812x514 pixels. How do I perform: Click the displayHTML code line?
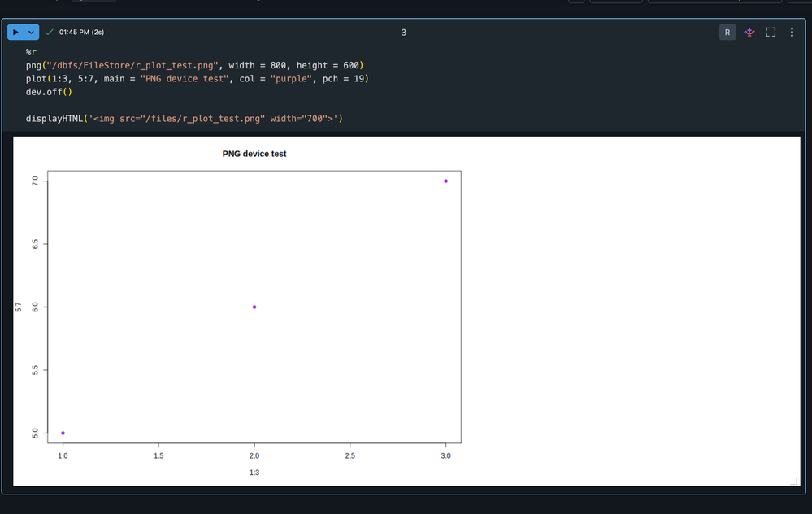(185, 119)
